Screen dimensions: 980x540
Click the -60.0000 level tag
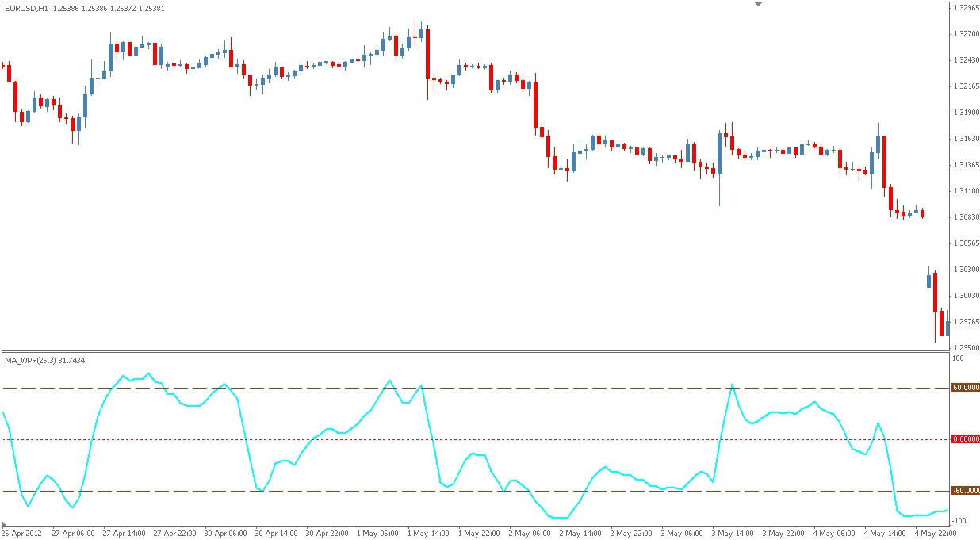tap(966, 491)
